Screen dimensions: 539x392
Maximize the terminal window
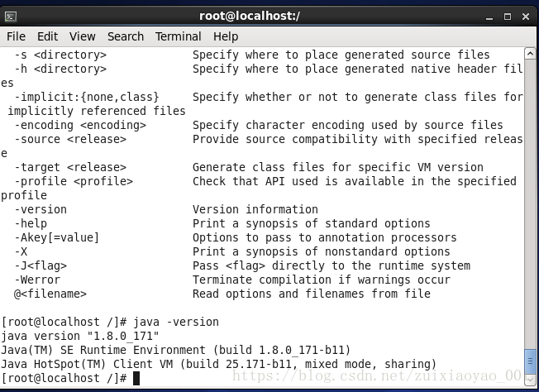coord(508,17)
